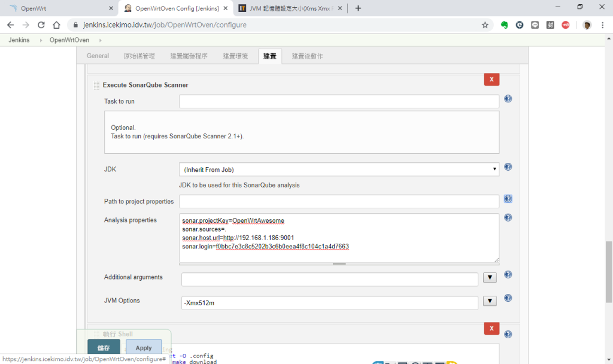Switch to the 建置環境 tab
This screenshot has height=364, width=613.
click(235, 56)
